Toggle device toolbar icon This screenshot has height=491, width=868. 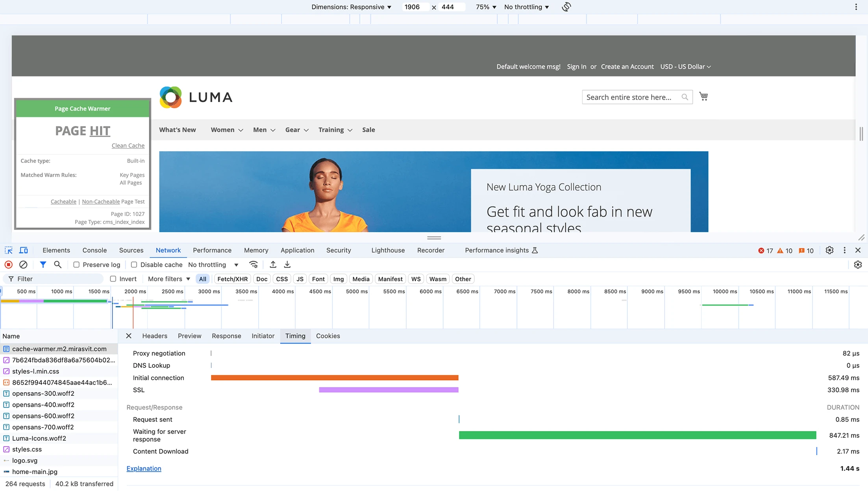tap(24, 250)
